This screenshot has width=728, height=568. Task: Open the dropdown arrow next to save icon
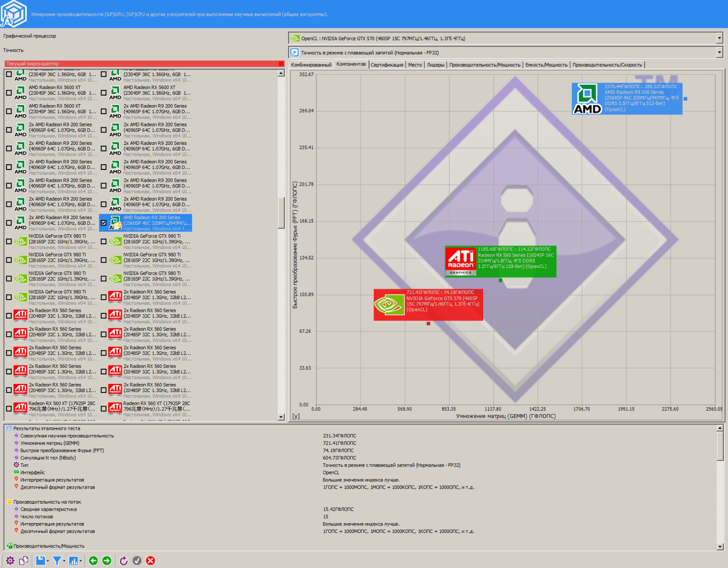(x=48, y=561)
